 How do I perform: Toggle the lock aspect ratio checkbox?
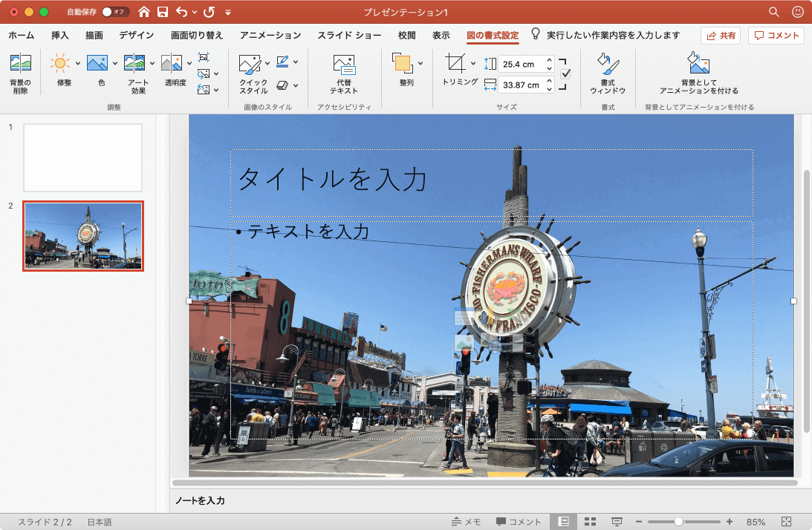[x=565, y=74]
